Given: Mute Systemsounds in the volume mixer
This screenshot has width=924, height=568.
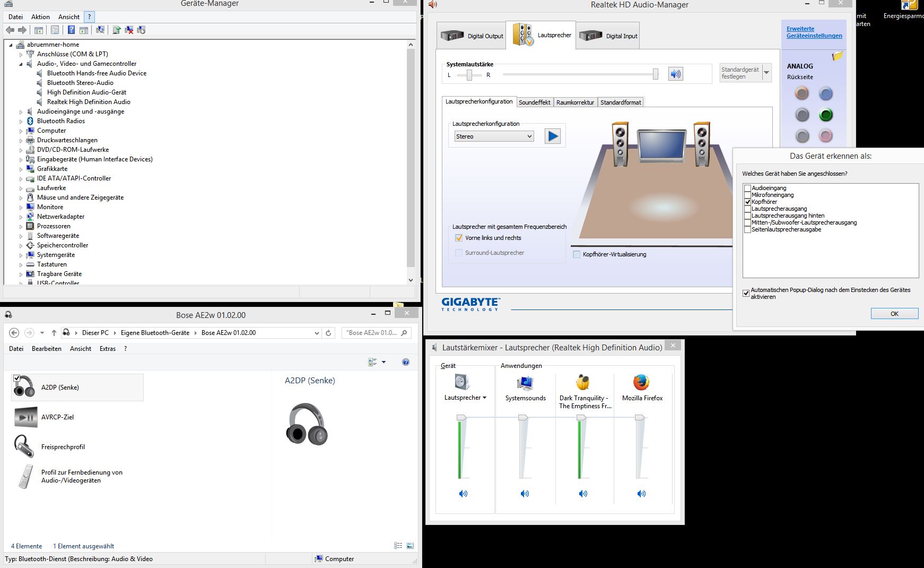Looking at the screenshot, I should click(525, 494).
